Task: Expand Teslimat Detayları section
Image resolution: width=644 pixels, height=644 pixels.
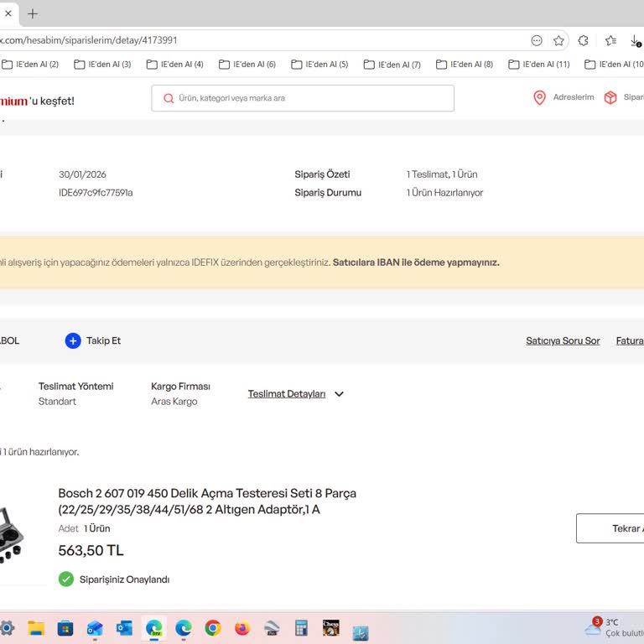Action: (x=287, y=394)
